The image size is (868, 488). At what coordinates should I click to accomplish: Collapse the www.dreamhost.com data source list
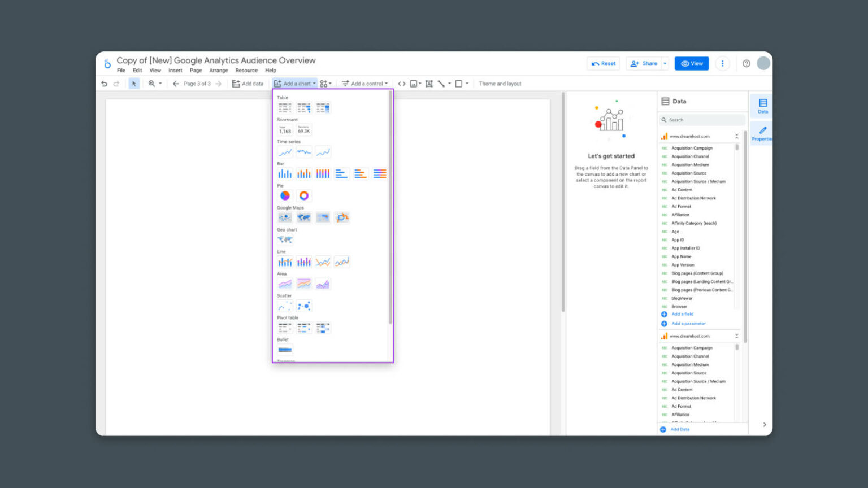[736, 136]
